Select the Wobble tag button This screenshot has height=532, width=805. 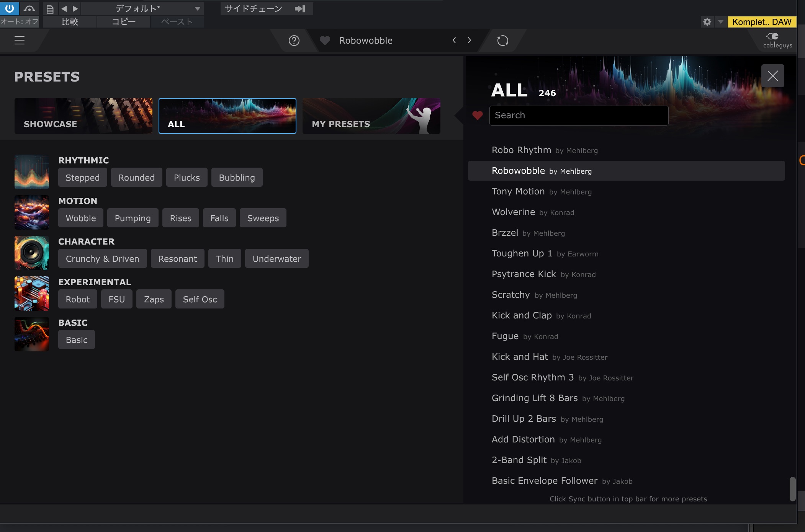coord(81,218)
